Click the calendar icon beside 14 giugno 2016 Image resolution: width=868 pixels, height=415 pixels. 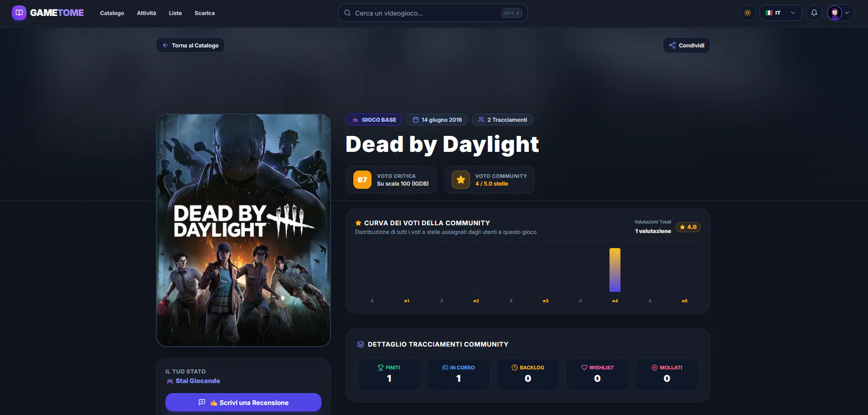416,119
